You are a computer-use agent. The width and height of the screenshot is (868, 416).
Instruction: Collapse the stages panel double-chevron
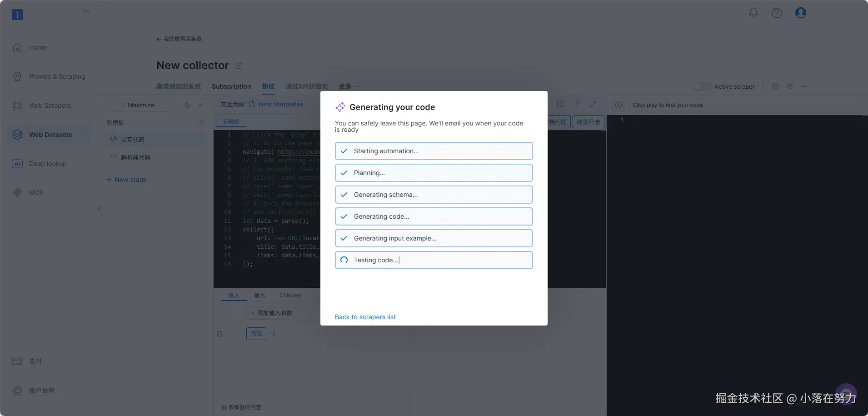point(200,105)
